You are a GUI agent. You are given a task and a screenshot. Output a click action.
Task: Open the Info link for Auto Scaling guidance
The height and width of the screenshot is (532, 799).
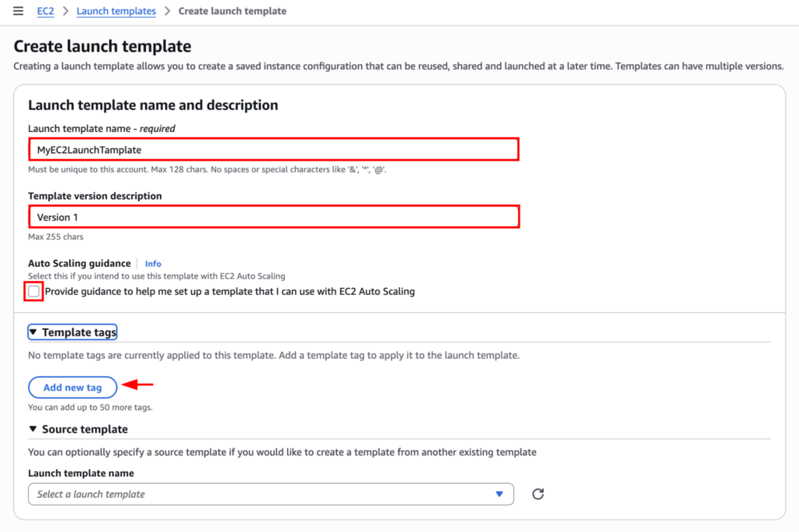(153, 264)
